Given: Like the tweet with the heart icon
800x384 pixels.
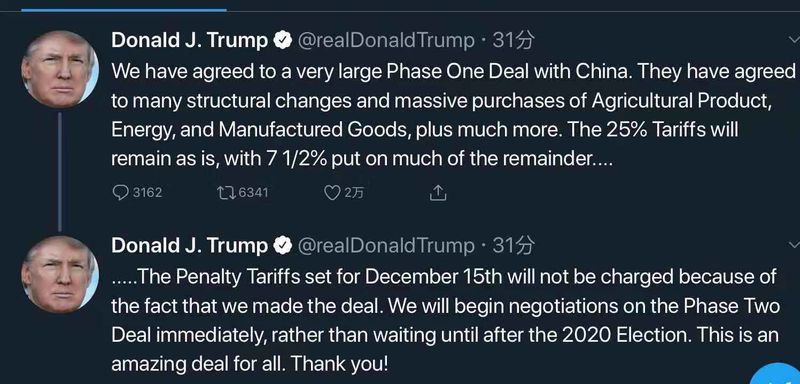Looking at the screenshot, I should [x=333, y=193].
